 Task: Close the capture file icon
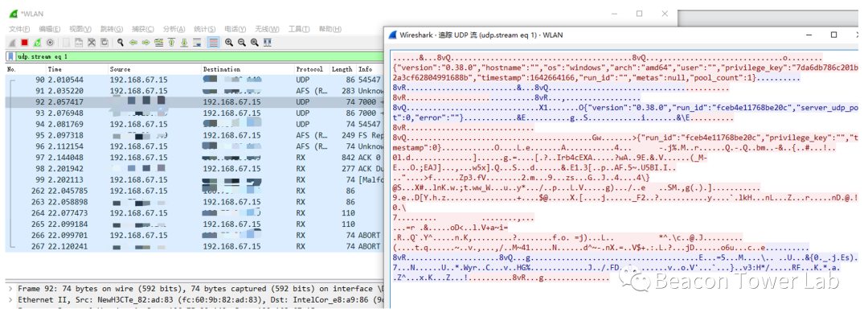(x=92, y=43)
